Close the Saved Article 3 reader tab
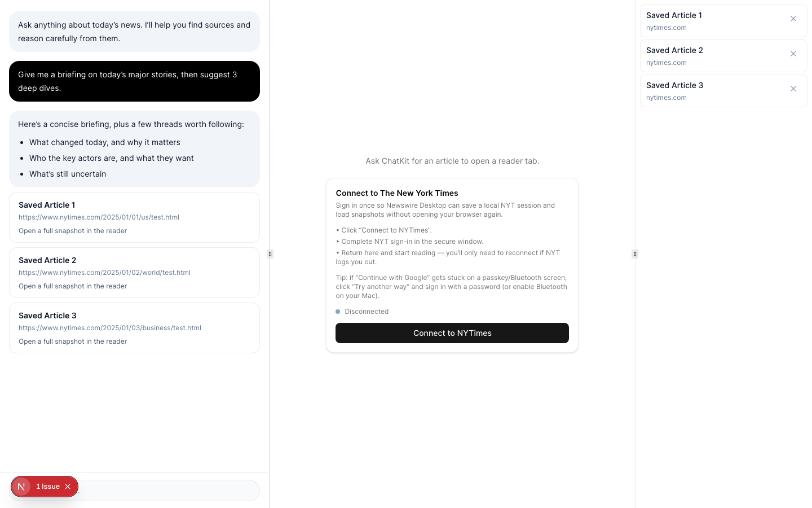812x508 pixels. pyautogui.click(x=793, y=89)
